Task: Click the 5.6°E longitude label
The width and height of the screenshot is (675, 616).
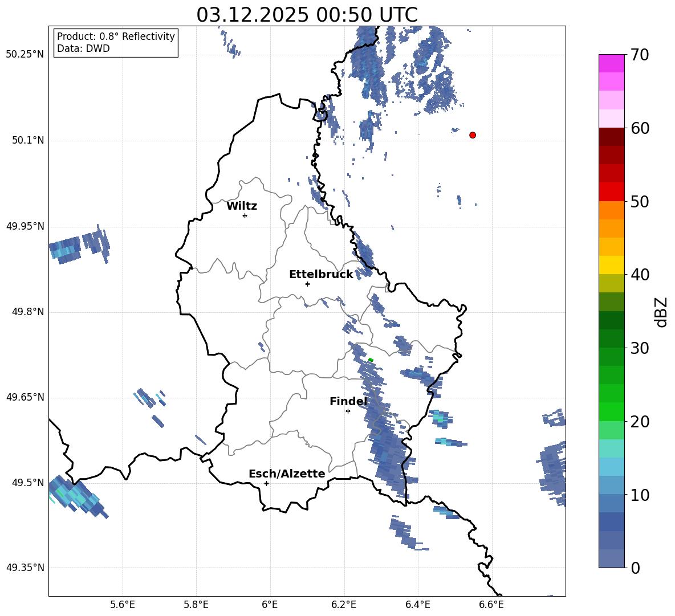Action: click(123, 605)
